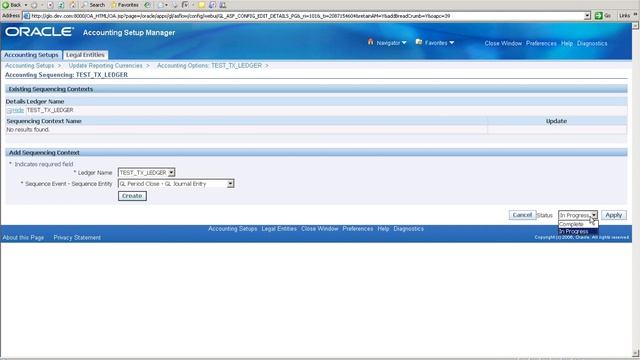Open Diagnostics link in header

click(592, 43)
